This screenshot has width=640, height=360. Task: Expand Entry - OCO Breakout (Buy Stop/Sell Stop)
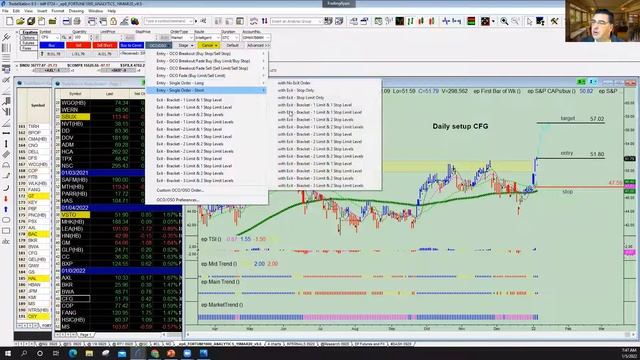pos(206,53)
